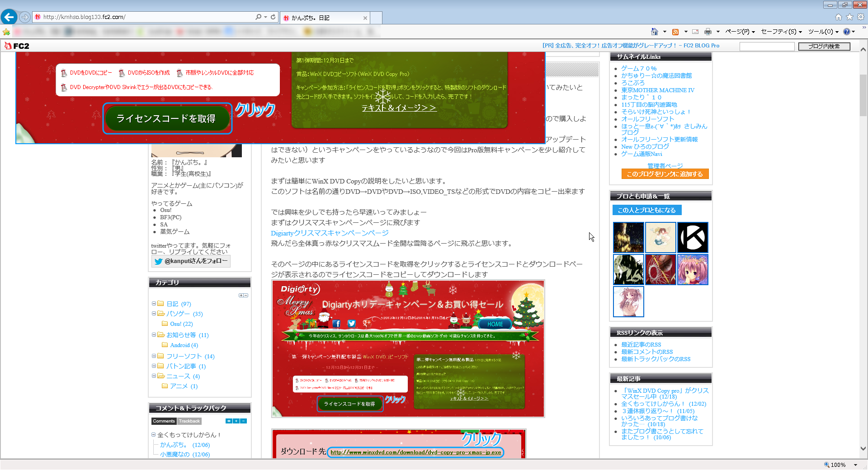Open the セーフティ(S) menu
Screen dimensions: 868x470
click(781, 32)
